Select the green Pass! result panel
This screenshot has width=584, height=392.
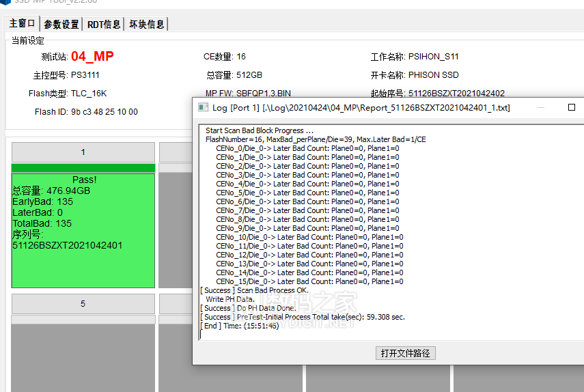point(83,229)
